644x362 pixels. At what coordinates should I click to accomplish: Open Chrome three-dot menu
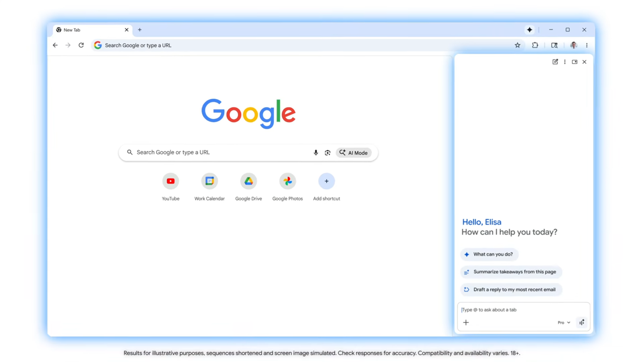587,45
